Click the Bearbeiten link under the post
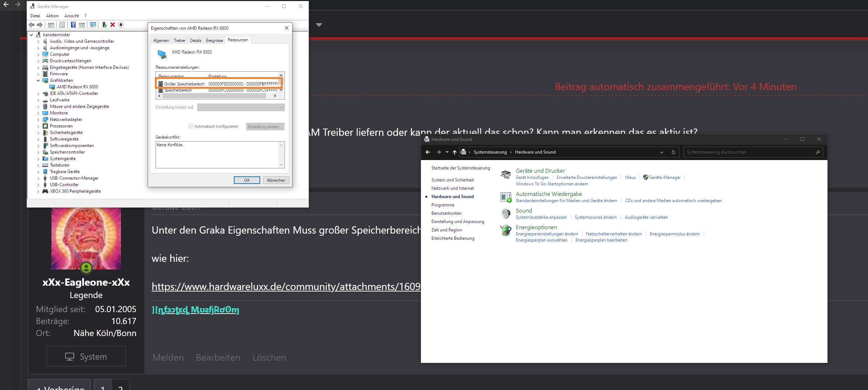868x390 pixels. pos(218,357)
